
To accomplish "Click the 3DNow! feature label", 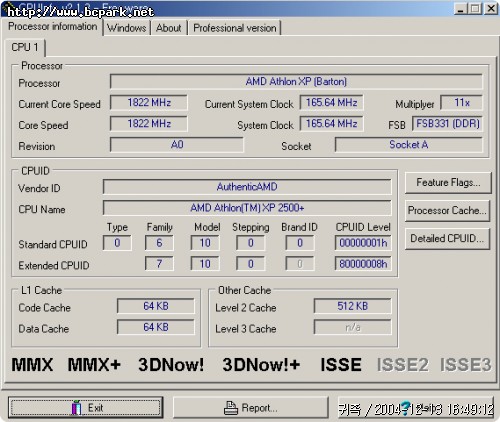I will [171, 365].
